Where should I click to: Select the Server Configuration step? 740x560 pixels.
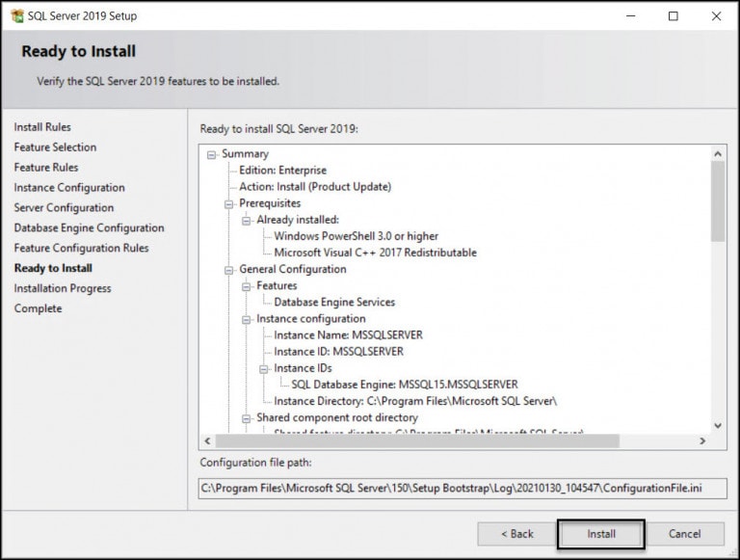[x=64, y=208]
